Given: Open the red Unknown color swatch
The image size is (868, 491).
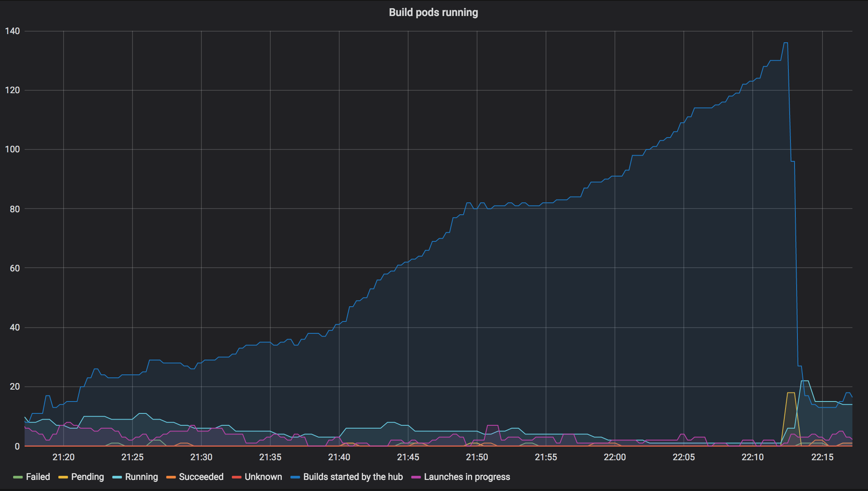Looking at the screenshot, I should [x=236, y=477].
